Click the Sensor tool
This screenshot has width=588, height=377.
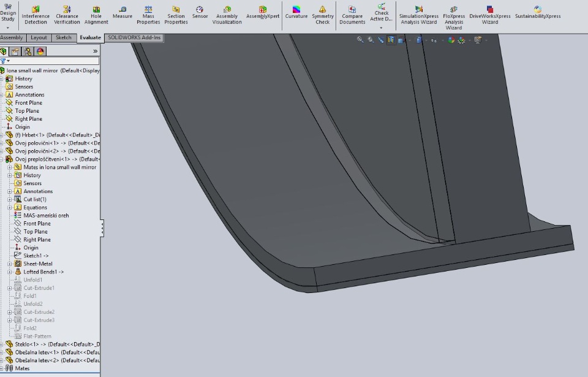[x=200, y=12]
